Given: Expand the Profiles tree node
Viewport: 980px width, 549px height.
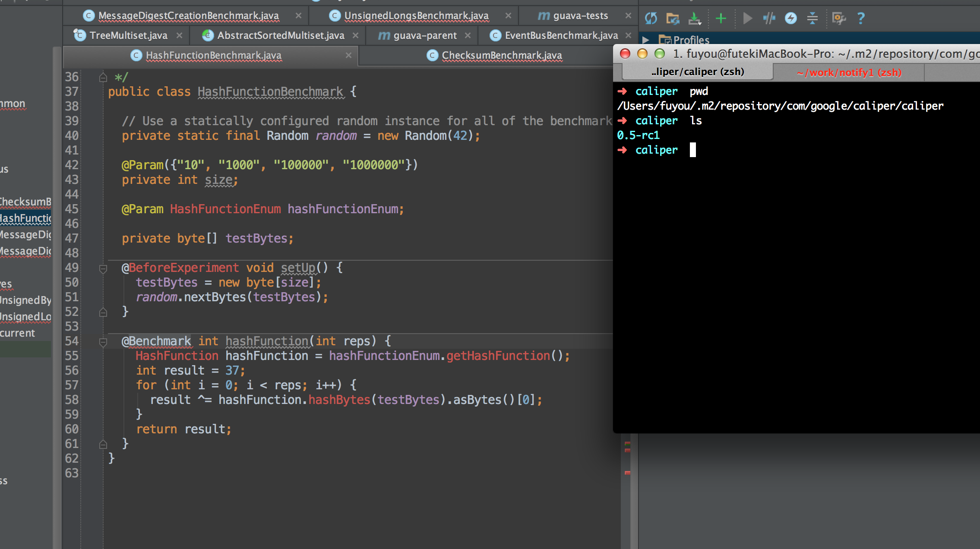Looking at the screenshot, I should (x=645, y=40).
